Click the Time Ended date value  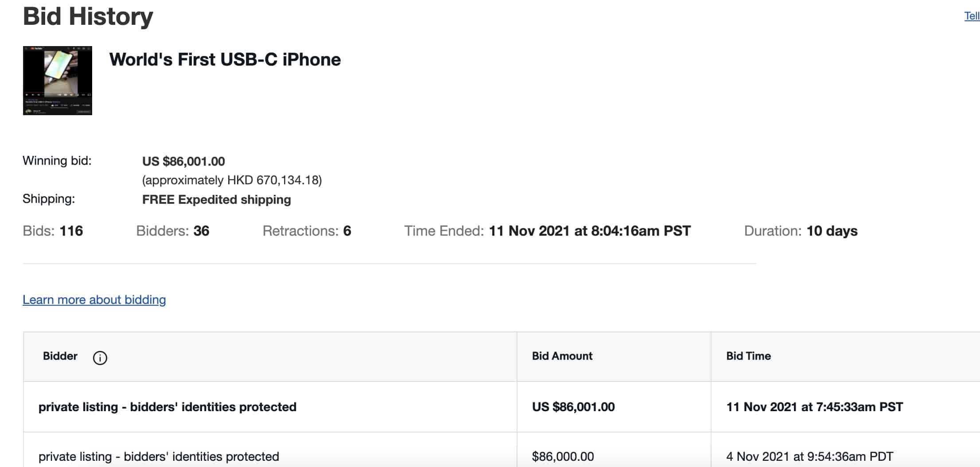point(590,231)
